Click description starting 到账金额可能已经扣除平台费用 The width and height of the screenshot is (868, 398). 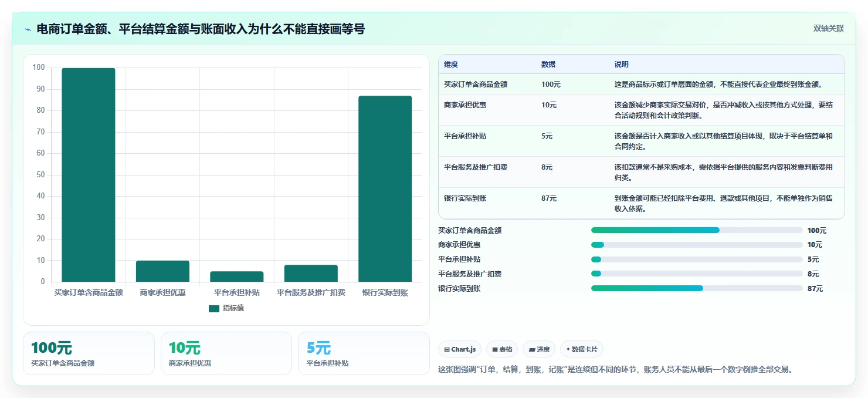(x=724, y=203)
